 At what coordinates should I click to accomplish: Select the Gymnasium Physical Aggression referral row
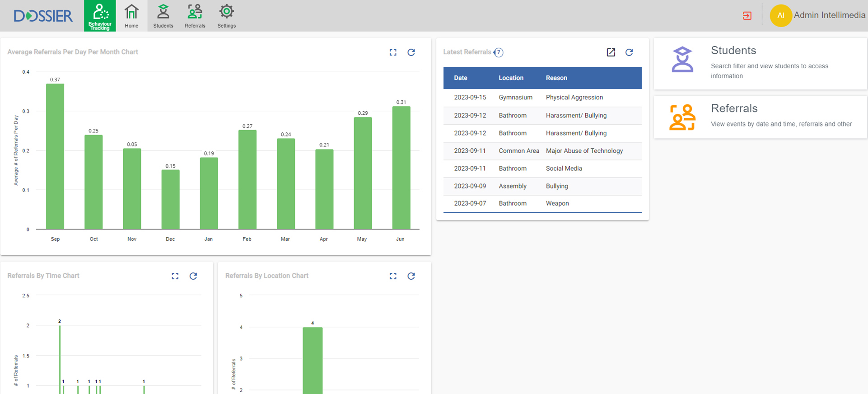(x=542, y=98)
